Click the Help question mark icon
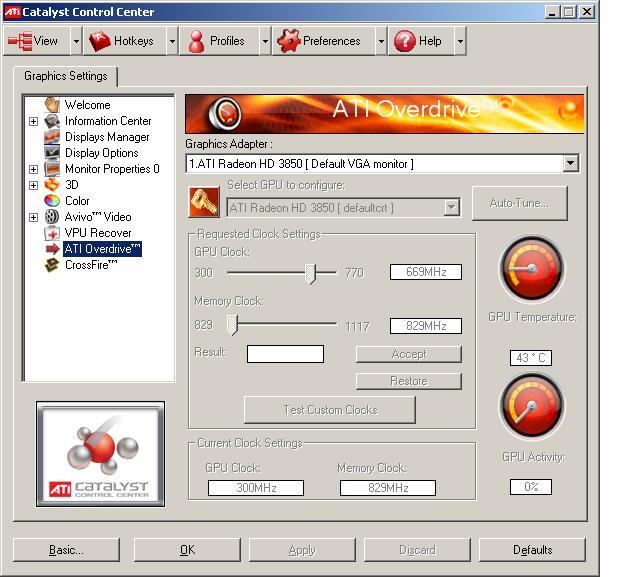640x577 pixels. tap(404, 41)
